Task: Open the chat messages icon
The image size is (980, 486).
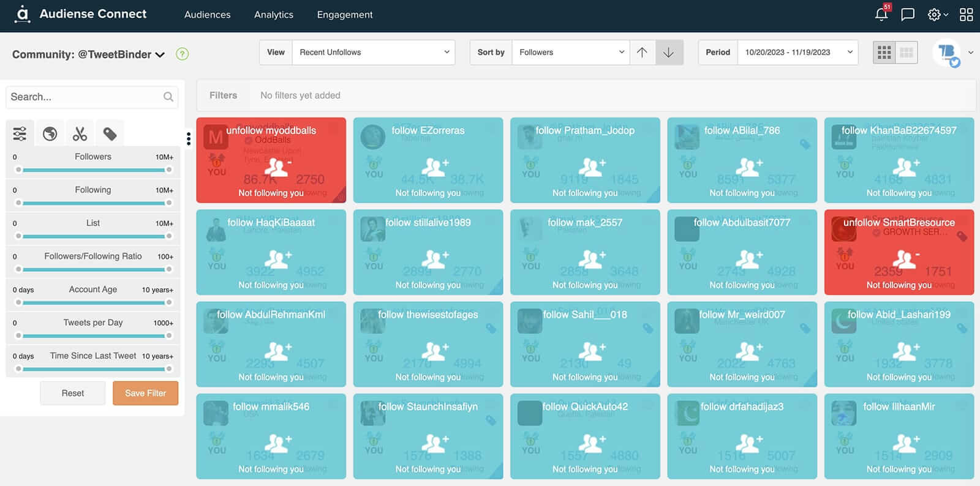Action: (908, 15)
